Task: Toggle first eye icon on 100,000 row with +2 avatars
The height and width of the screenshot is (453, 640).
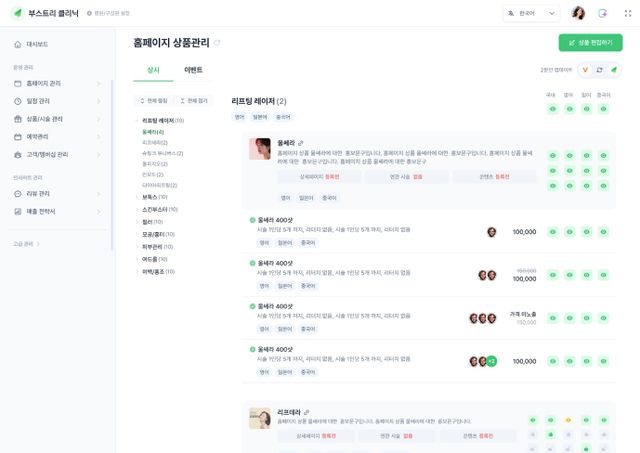Action: click(x=553, y=361)
